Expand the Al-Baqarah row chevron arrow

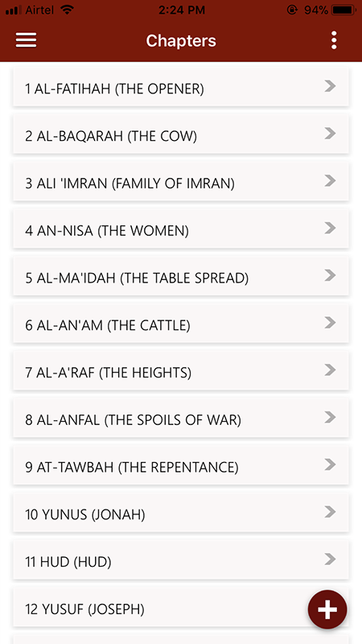pyautogui.click(x=330, y=134)
